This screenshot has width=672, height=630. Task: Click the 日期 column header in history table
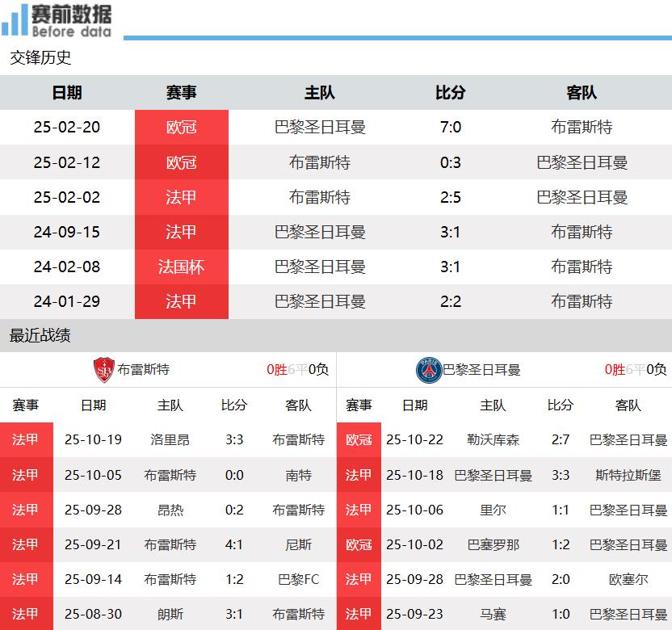[x=67, y=93]
